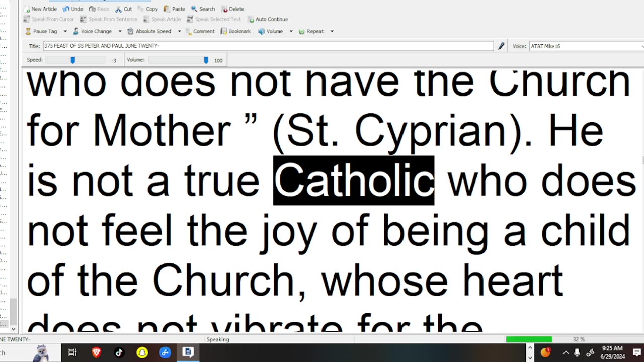Click the Undo toolbar button
Viewport: 644px width, 362px height.
click(x=73, y=9)
